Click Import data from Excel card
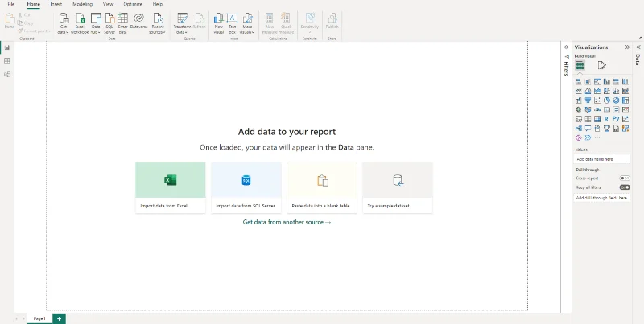644x324 pixels. [171, 187]
